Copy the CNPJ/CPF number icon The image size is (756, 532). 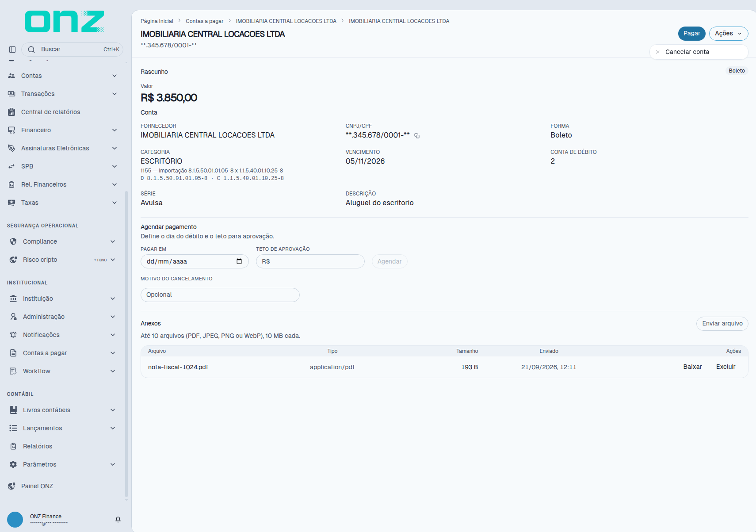coord(417,136)
